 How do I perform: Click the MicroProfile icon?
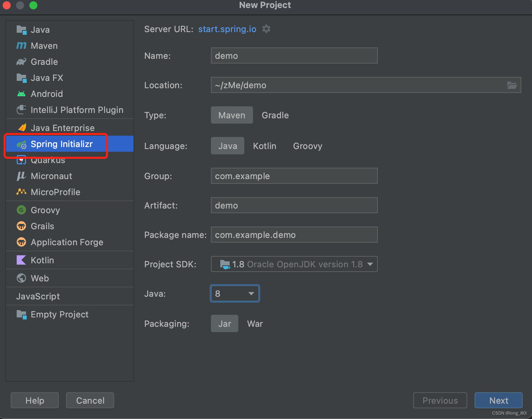[21, 192]
